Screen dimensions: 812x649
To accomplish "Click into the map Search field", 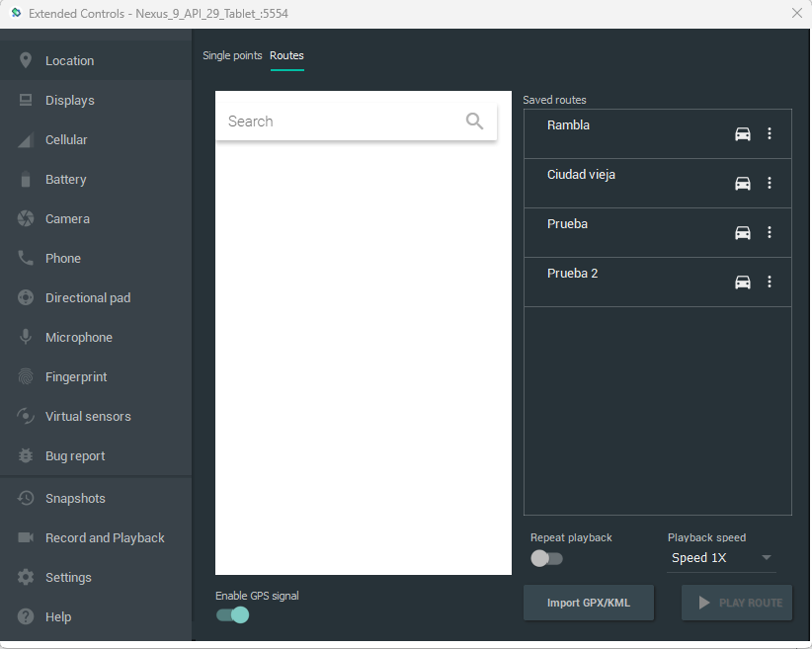I will (341, 122).
